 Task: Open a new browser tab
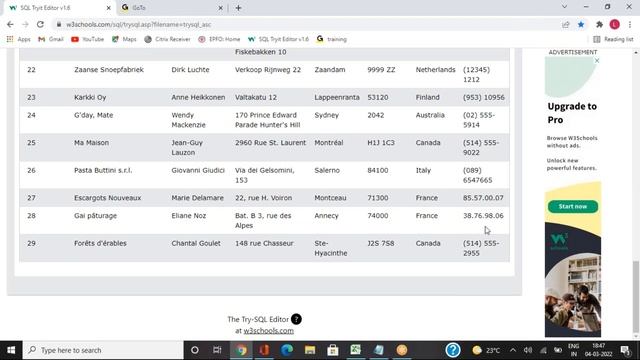tap(238, 8)
